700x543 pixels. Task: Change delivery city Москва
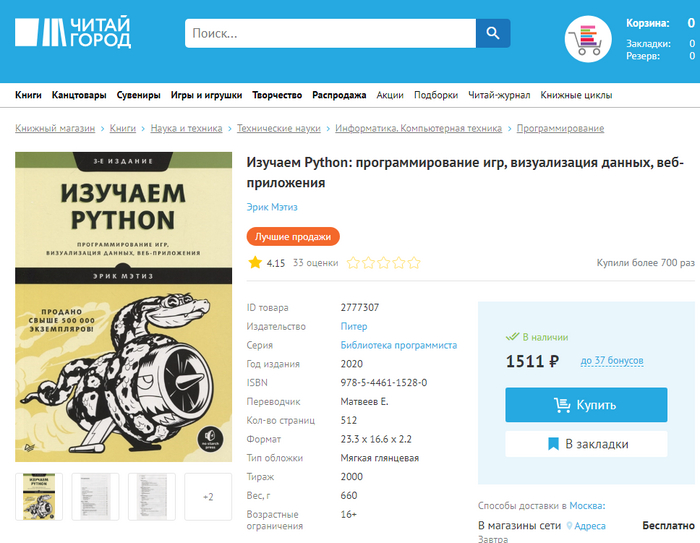[x=587, y=505]
